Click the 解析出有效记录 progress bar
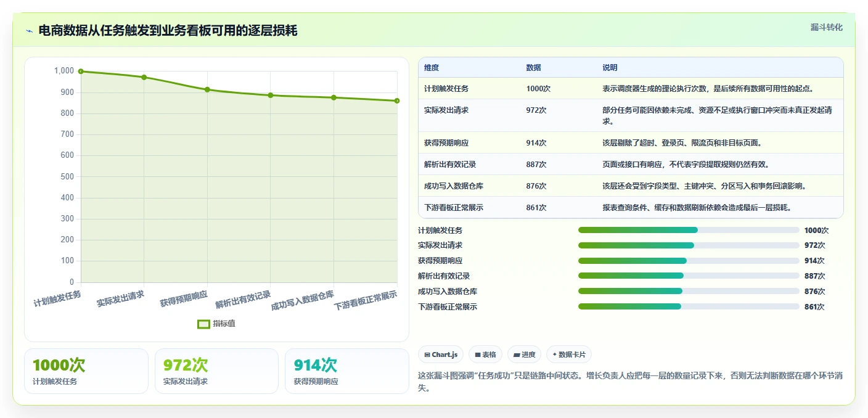Screen dimensions: 868x418 [689, 276]
